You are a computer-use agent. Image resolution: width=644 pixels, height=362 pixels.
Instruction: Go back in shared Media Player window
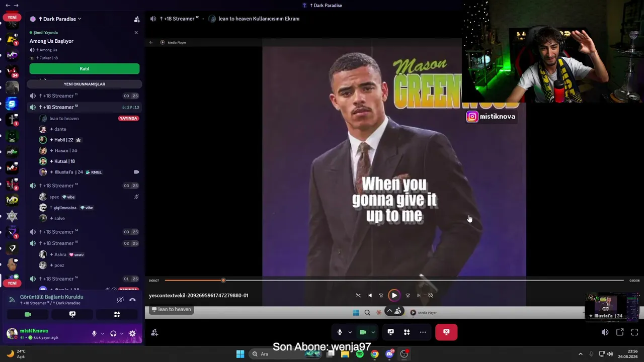[x=151, y=42]
